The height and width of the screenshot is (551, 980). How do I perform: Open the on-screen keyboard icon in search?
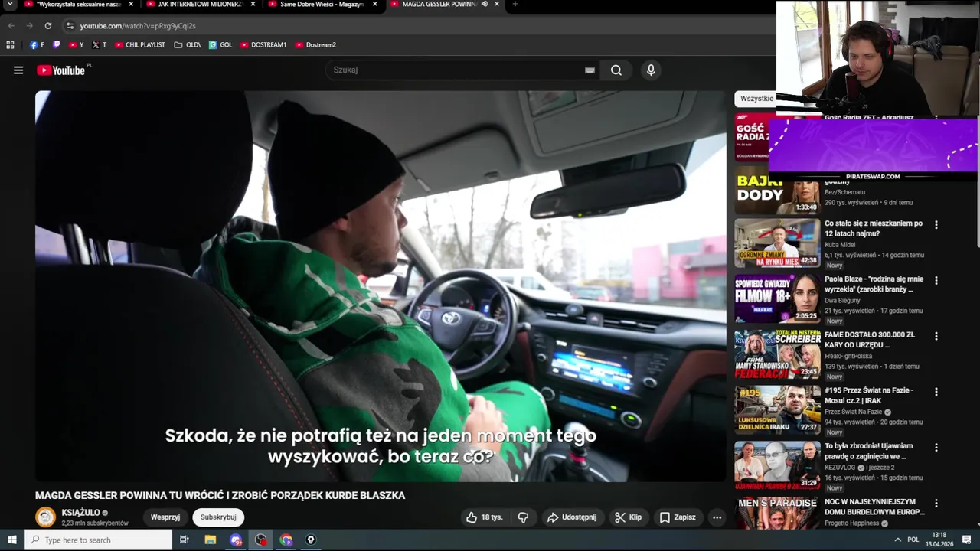click(x=590, y=70)
